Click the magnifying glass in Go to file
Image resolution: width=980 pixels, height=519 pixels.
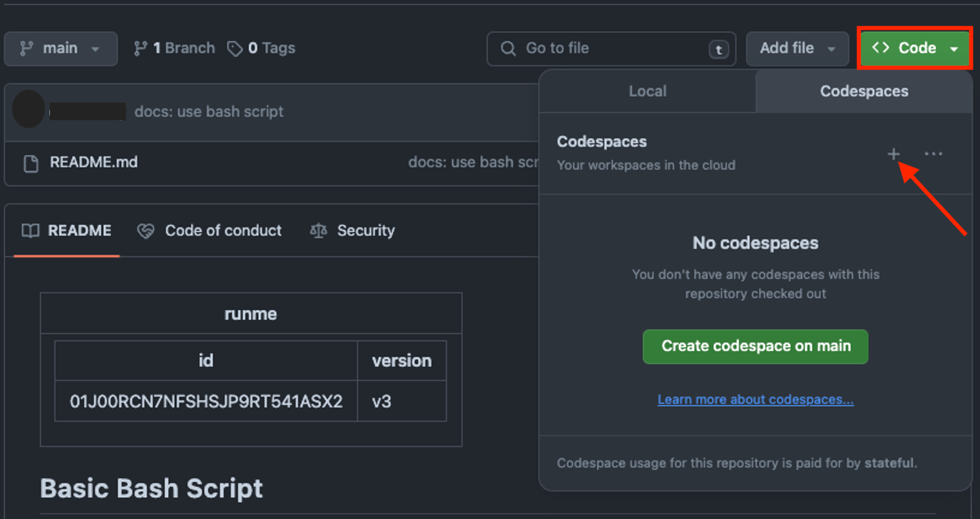click(x=508, y=49)
